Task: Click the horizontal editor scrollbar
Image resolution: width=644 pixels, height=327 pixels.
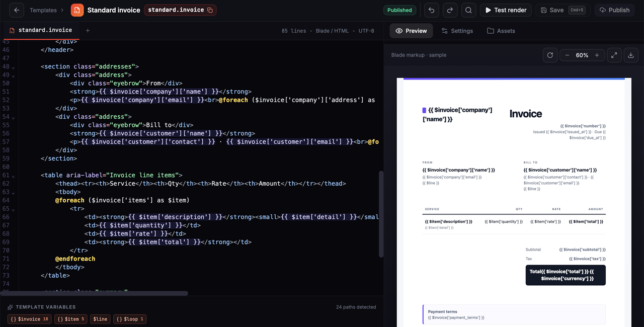Action: coord(94,293)
